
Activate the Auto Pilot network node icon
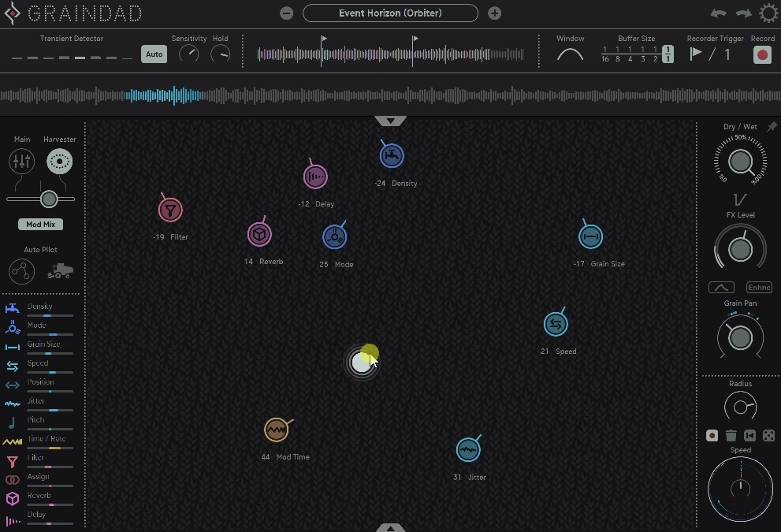[x=21, y=271]
